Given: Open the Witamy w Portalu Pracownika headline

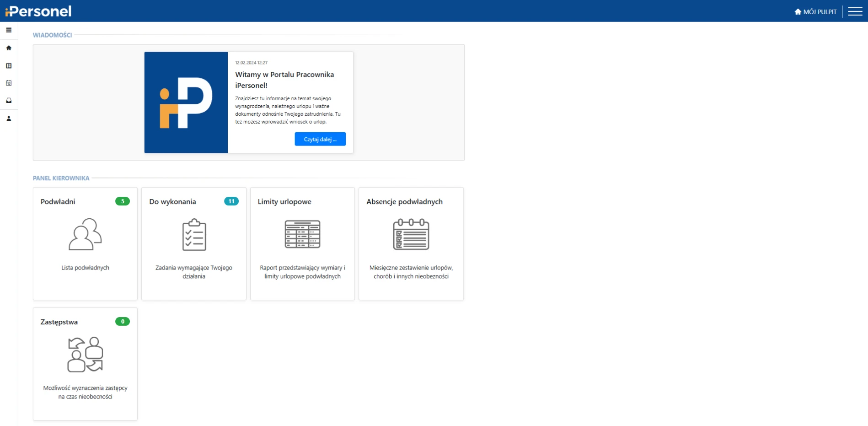Looking at the screenshot, I should click(284, 80).
